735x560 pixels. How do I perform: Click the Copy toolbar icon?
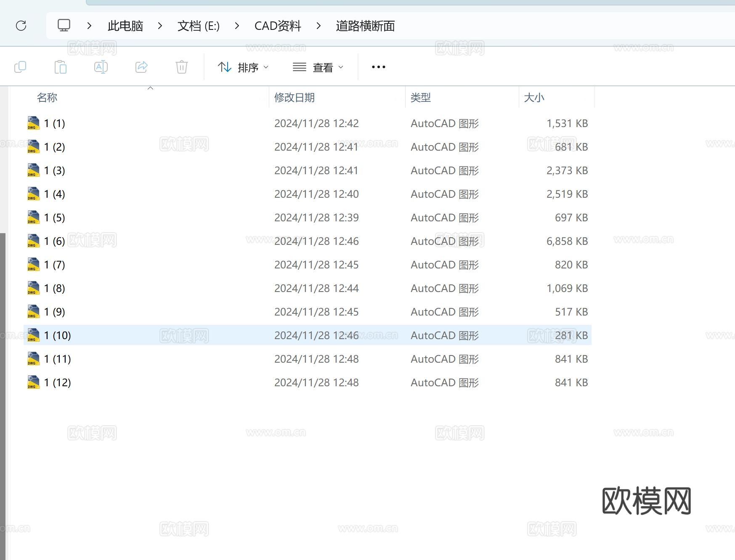point(20,67)
